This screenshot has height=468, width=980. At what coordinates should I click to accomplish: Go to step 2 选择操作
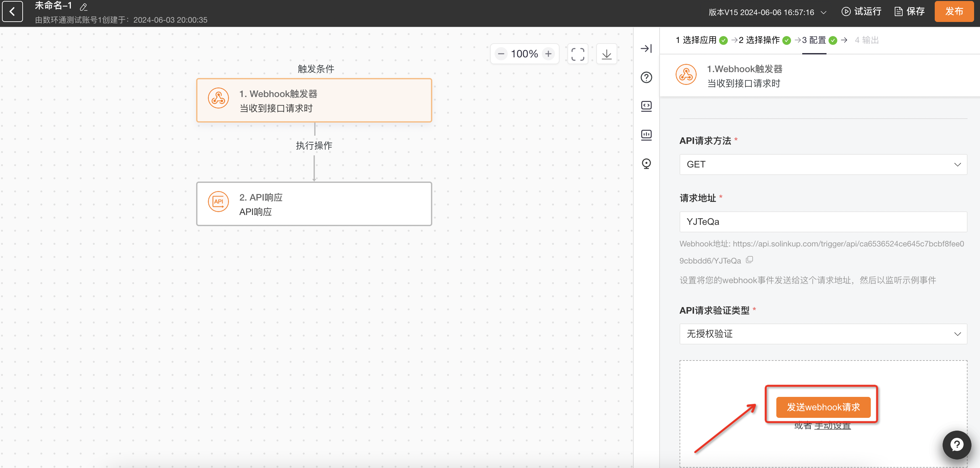click(x=765, y=40)
